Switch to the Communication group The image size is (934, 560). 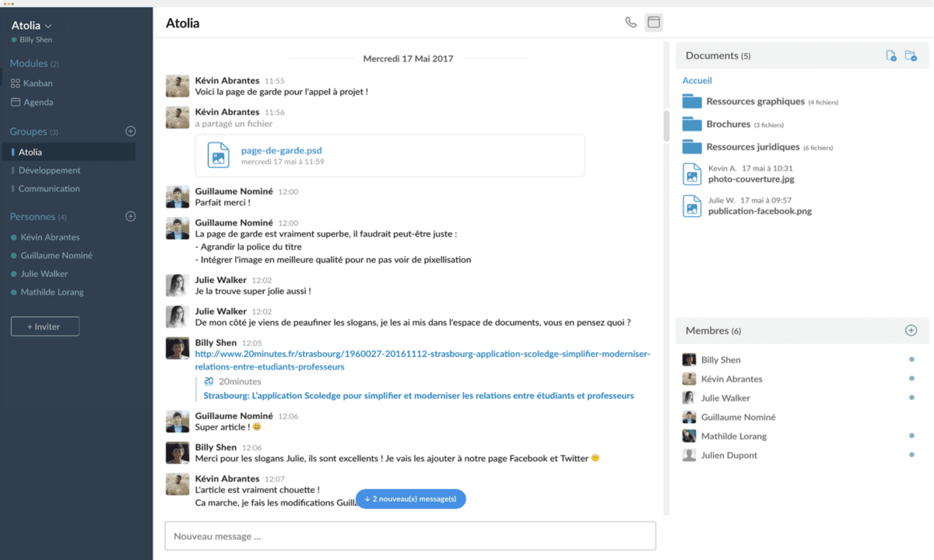coord(49,188)
